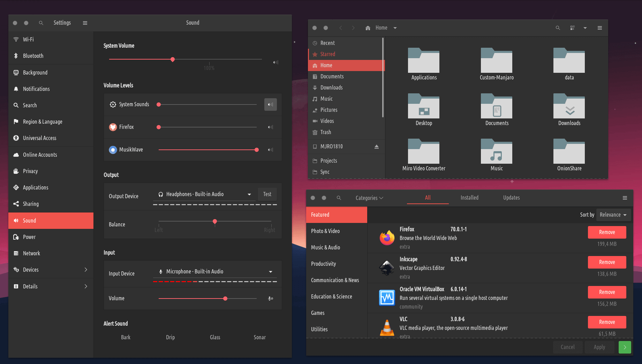Click Remove button for Inkscape

pos(607,262)
